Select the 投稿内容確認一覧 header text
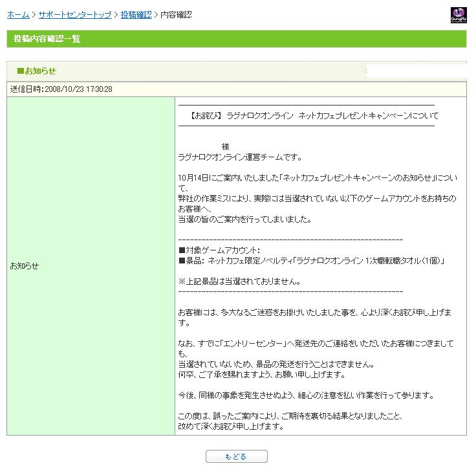Viewport: 476px width, 468px height. tap(47, 39)
